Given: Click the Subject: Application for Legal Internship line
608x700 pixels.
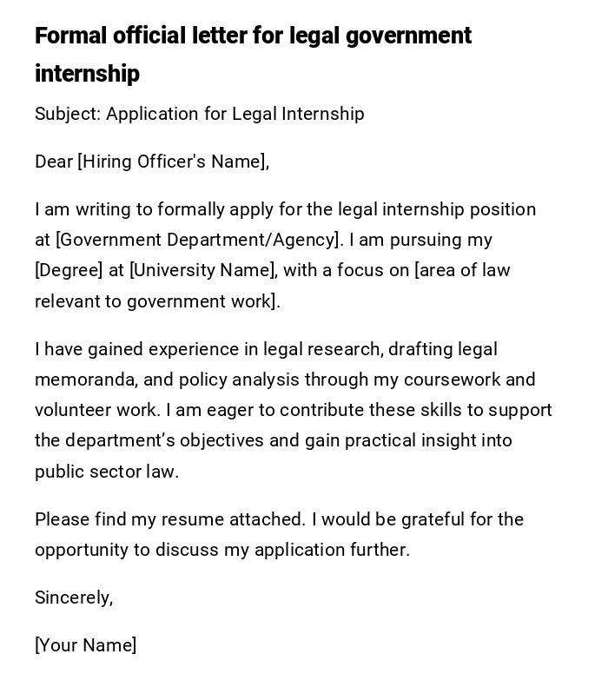Looking at the screenshot, I should 199,114.
